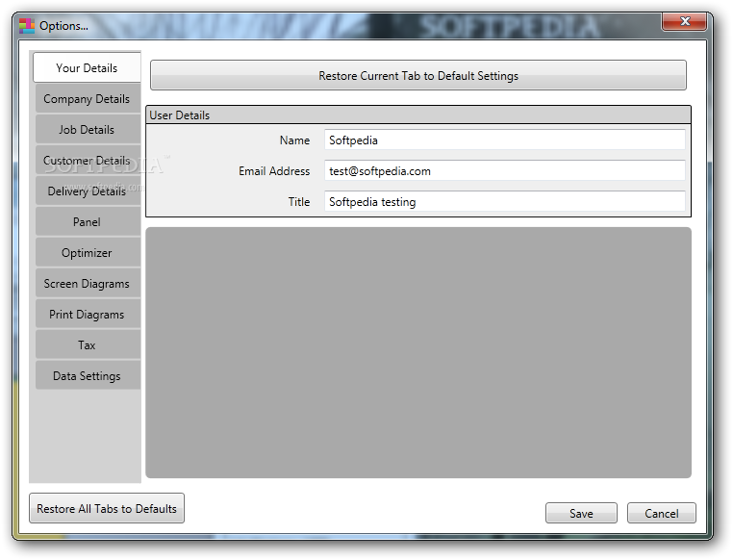733x560 pixels.
Task: Edit the Title text field
Action: point(505,202)
